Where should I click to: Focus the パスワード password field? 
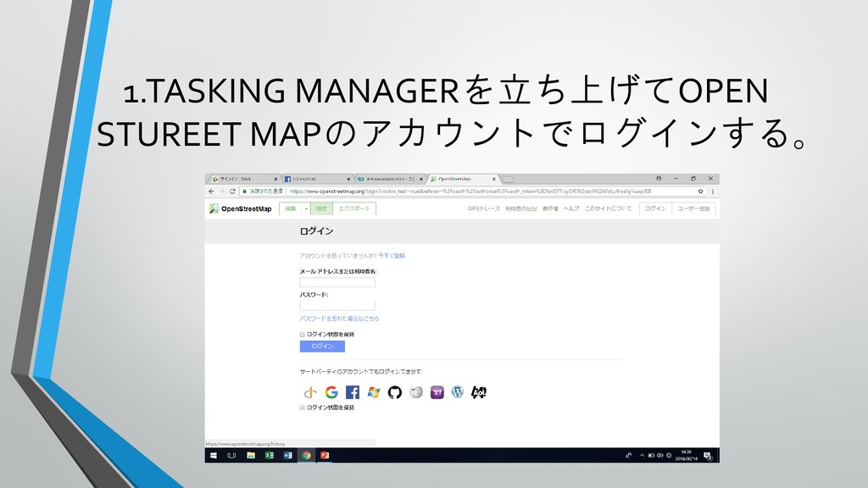click(x=337, y=305)
